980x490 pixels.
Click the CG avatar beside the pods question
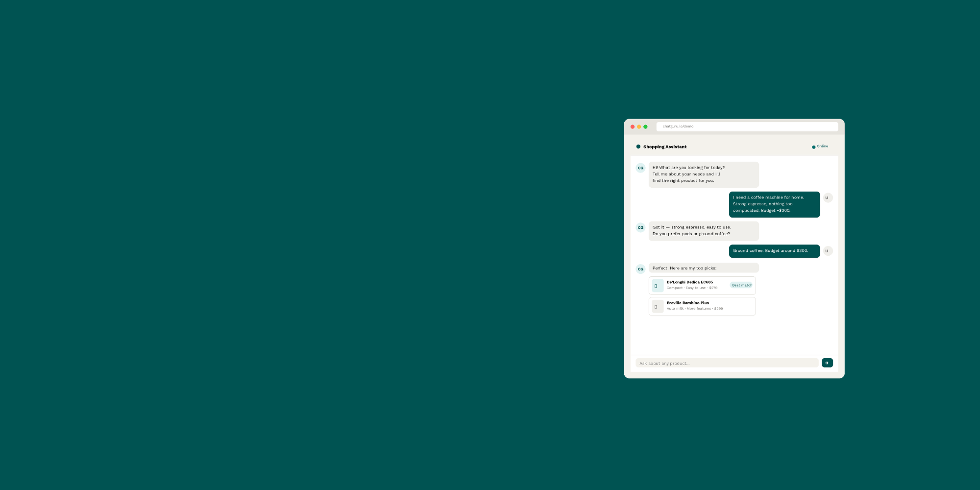pyautogui.click(x=640, y=228)
